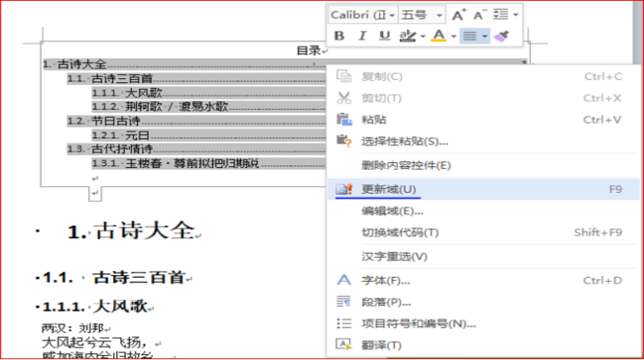Image resolution: width=644 pixels, height=360 pixels.
Task: Choose 翻译(T) translate menu entry
Action: tap(484, 345)
